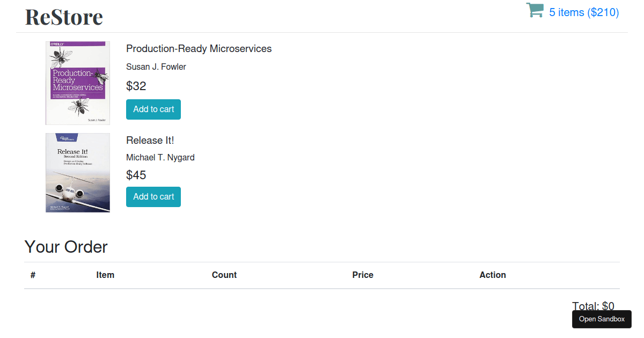This screenshot has width=644, height=338.
Task: Click the Open Sandbox button
Action: pos(602,319)
